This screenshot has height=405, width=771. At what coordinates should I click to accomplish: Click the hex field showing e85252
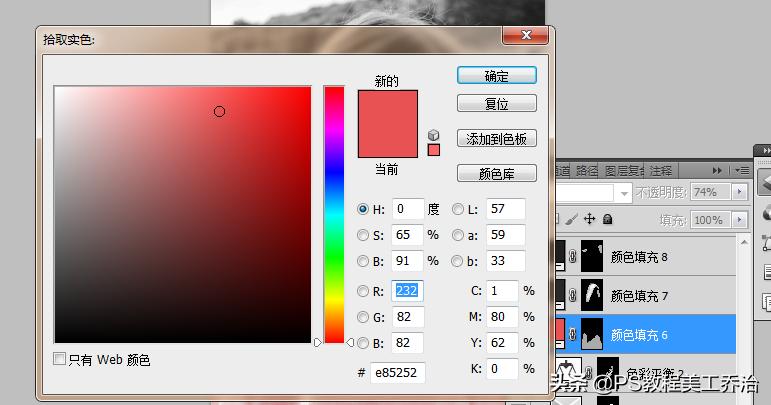(x=397, y=373)
